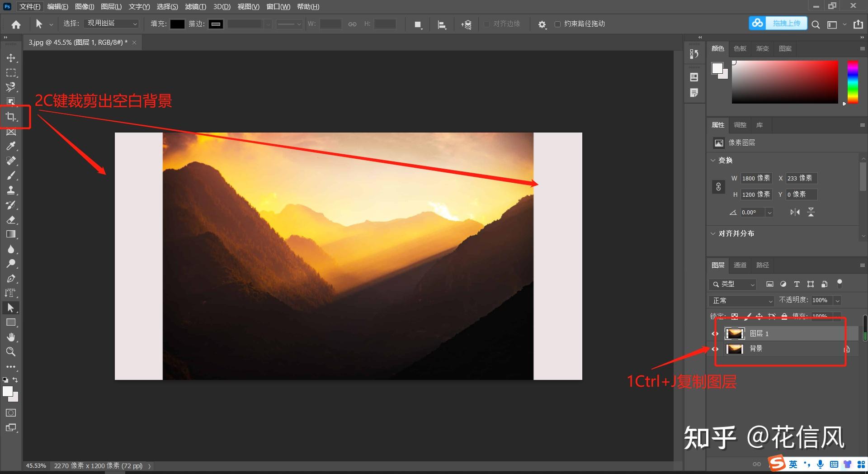
Task: Open the tool preset picker arrow
Action: tap(51, 24)
